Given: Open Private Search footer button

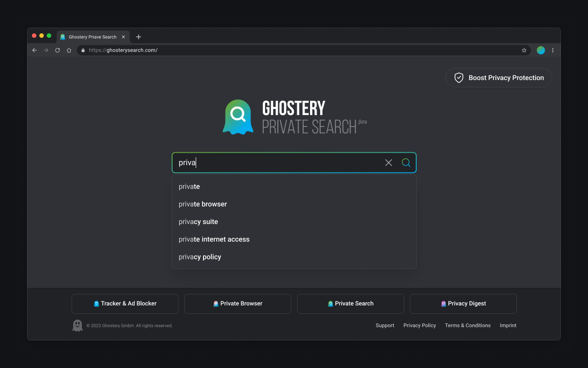Looking at the screenshot, I should coord(351,304).
